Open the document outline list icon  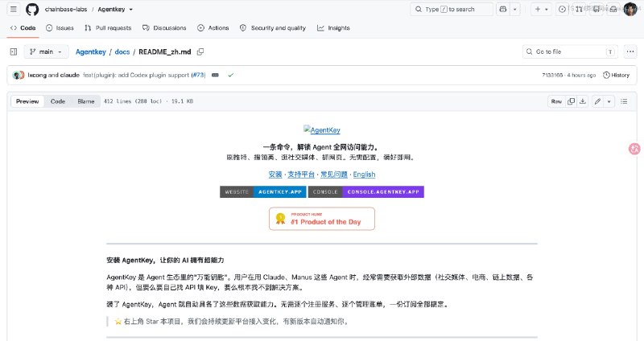[624, 101]
